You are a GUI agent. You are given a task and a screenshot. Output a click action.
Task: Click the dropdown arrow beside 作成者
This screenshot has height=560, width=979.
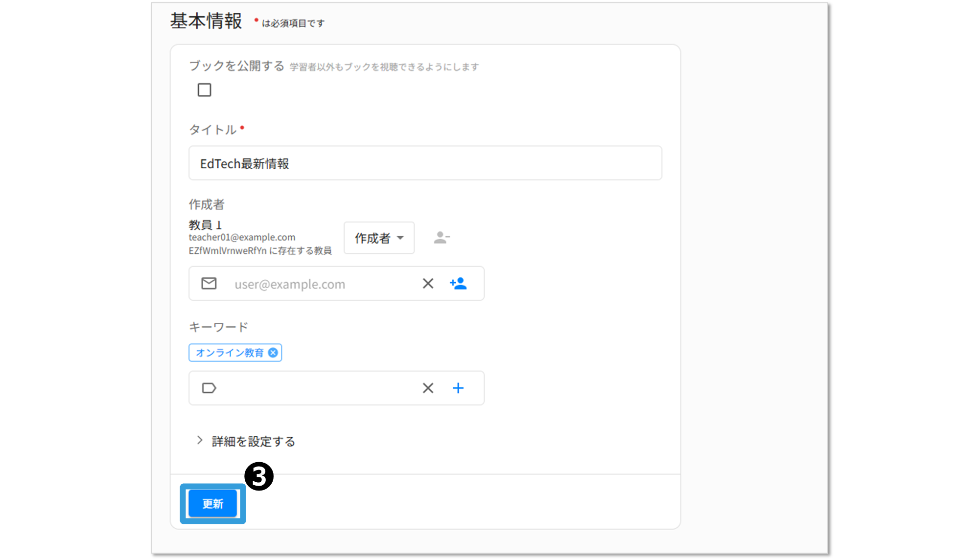click(x=400, y=238)
